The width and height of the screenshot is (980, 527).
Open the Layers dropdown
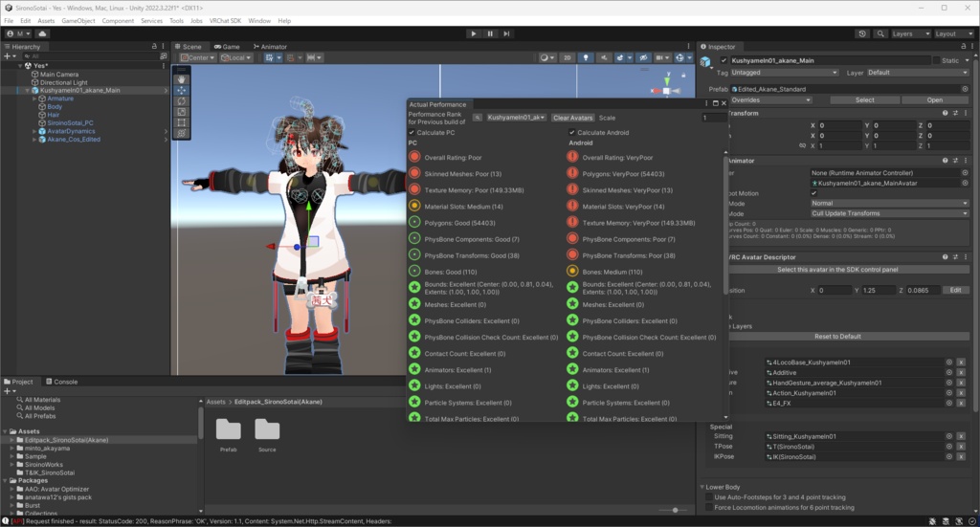pos(911,33)
